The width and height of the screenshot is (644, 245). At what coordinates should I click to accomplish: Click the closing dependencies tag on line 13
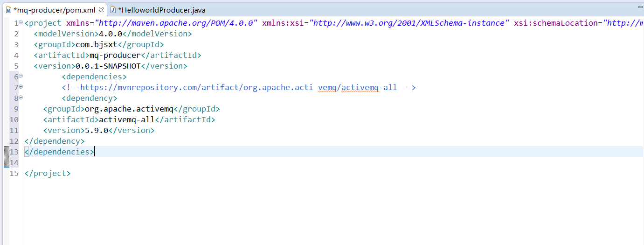pos(59,152)
